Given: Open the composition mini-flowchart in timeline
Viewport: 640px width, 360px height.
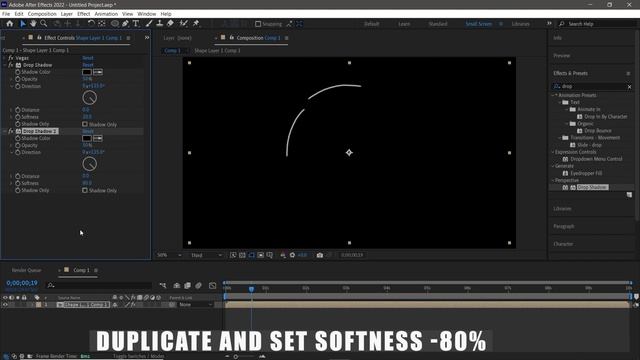Looking at the screenshot, I should pyautogui.click(x=163, y=285).
